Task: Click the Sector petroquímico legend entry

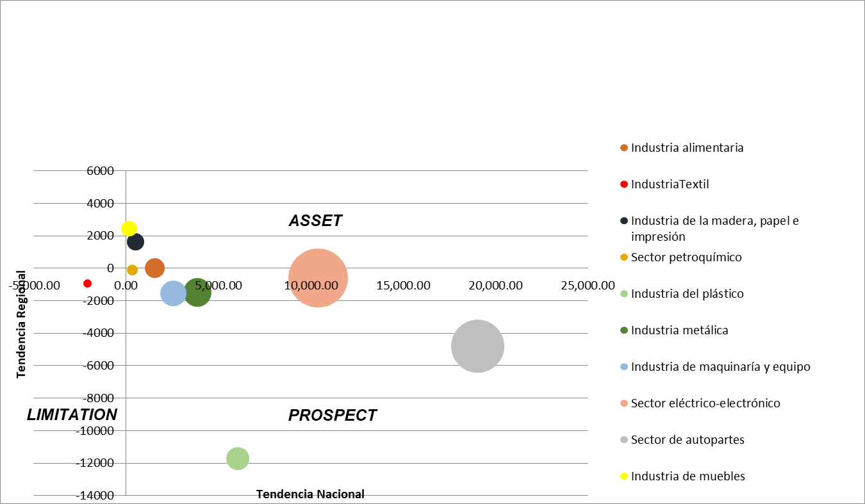Action: [686, 257]
